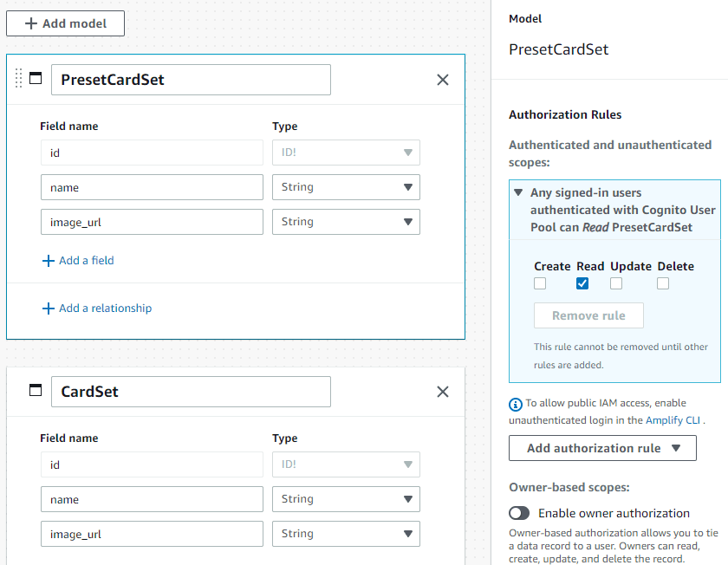Click the model icon beside CardSet name
The height and width of the screenshot is (565, 728).
click(36, 391)
